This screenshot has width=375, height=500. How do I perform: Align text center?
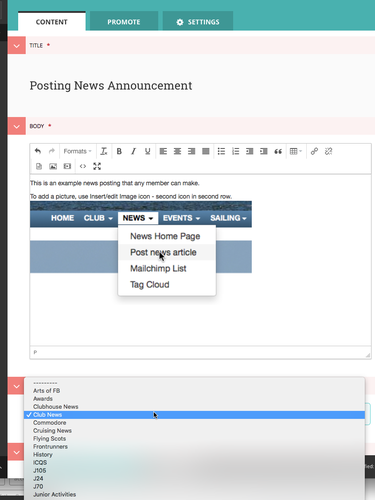click(x=177, y=151)
